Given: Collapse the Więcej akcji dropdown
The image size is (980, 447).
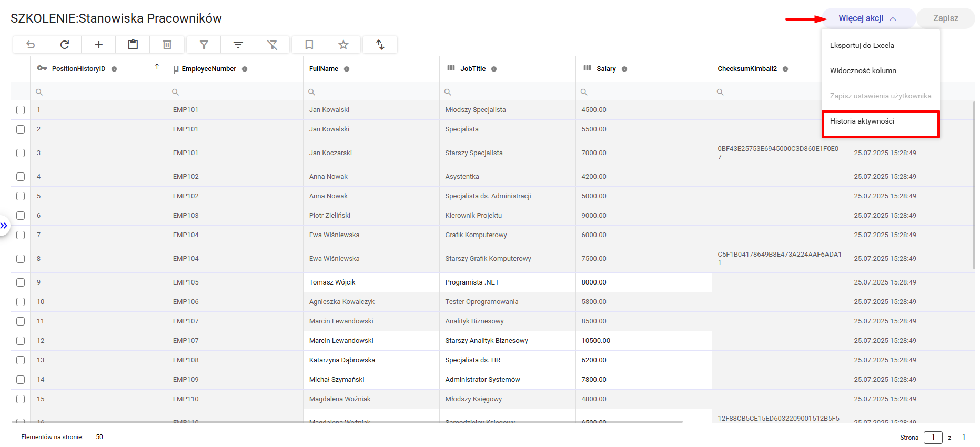Looking at the screenshot, I should coord(867,18).
